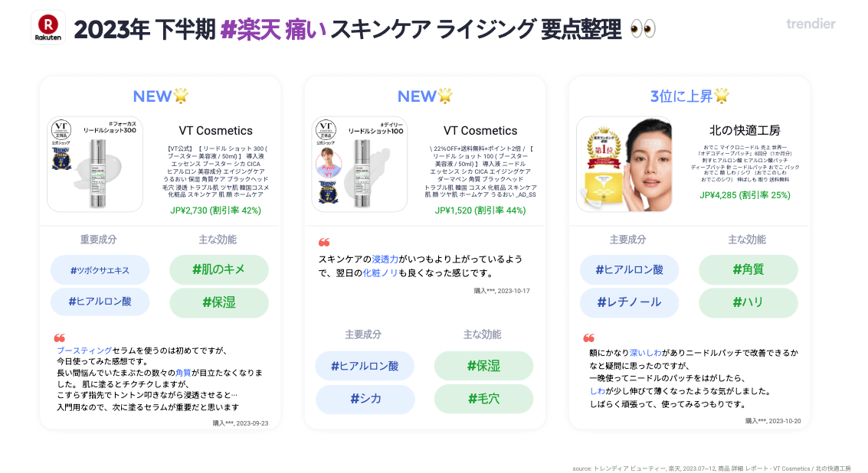Click the 浸透力 highlighted review keyword
This screenshot has width=868, height=473.
click(x=385, y=259)
